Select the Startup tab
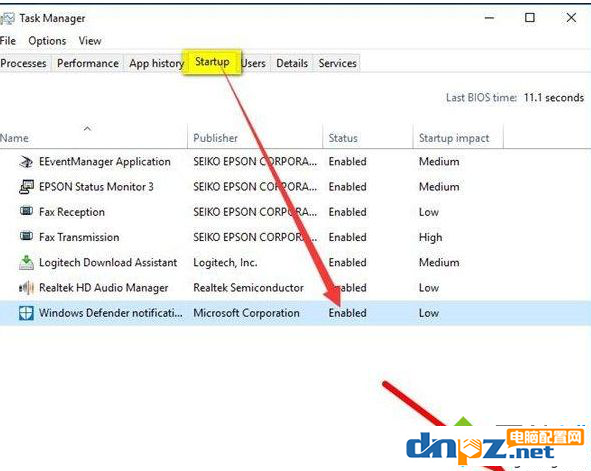Image resolution: width=591 pixels, height=471 pixels. pos(212,62)
